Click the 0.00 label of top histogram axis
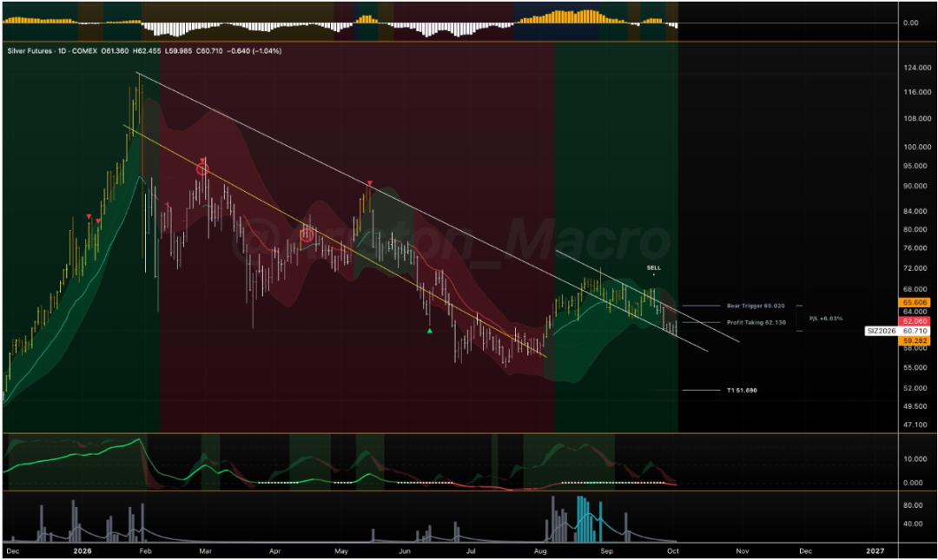Screen dimensions: 938x560 point(910,23)
